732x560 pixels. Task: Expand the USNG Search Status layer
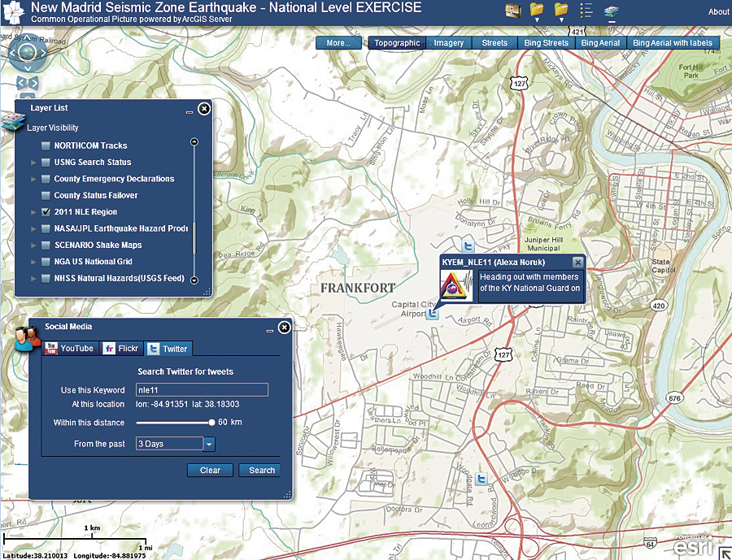[x=33, y=163]
